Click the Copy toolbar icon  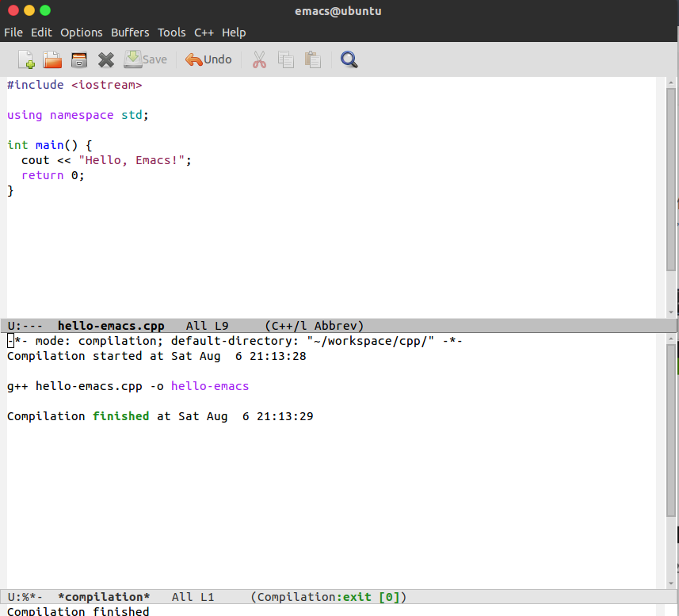click(x=286, y=59)
